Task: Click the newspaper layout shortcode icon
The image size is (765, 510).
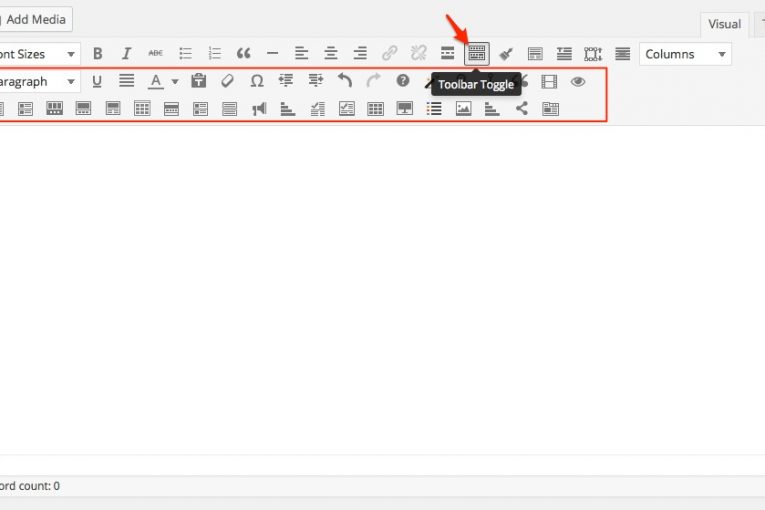Action: tap(550, 108)
